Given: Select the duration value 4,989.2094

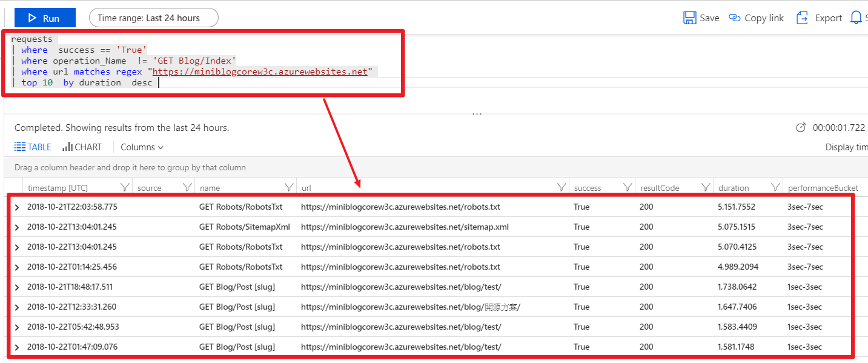Looking at the screenshot, I should pyautogui.click(x=738, y=267).
